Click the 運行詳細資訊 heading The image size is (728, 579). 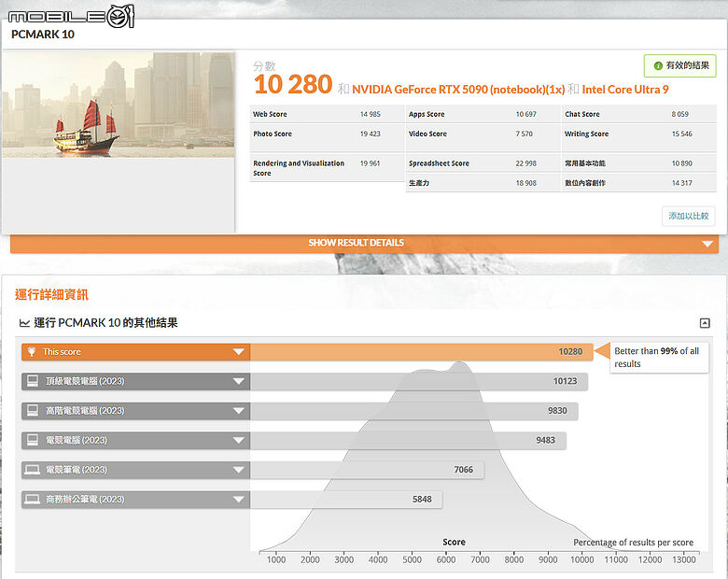pos(51,294)
